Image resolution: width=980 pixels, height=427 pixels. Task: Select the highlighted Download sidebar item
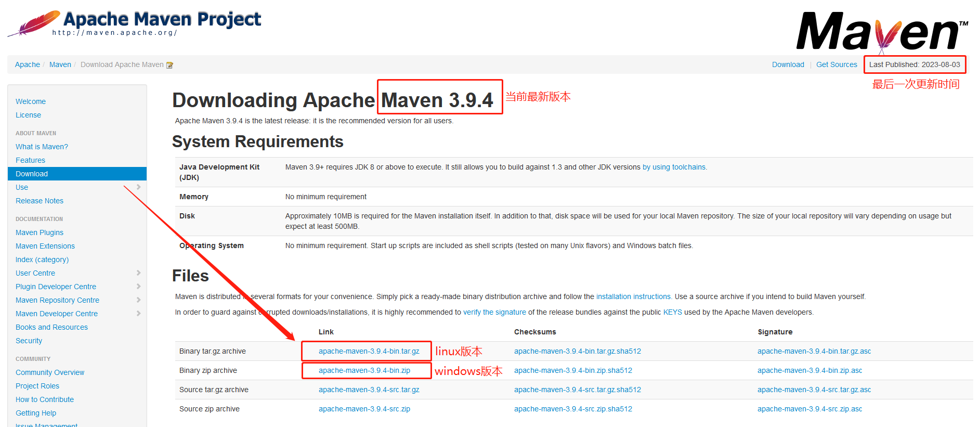pyautogui.click(x=77, y=174)
